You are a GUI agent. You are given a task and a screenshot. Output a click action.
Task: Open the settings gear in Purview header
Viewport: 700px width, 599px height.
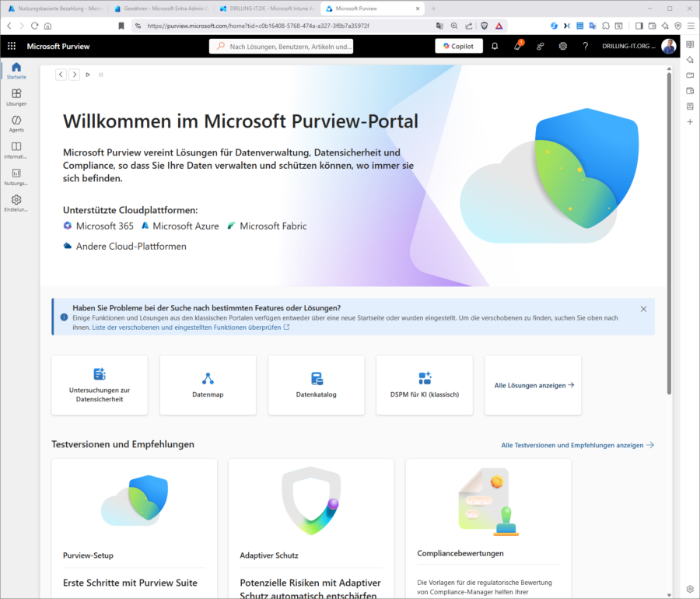point(562,46)
